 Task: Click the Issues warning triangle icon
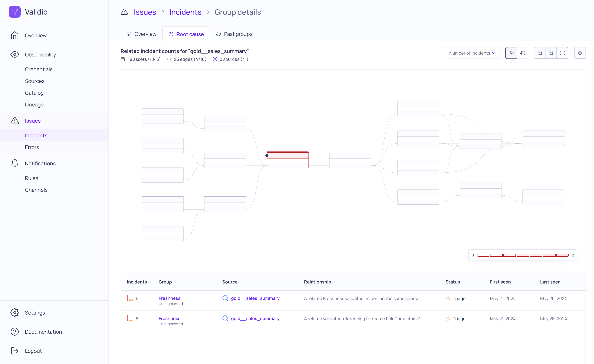click(x=15, y=120)
